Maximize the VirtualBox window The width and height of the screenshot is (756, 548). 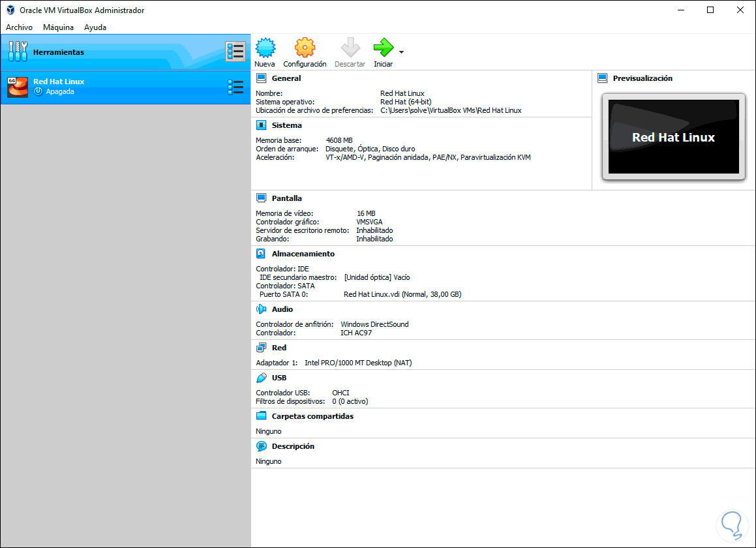pyautogui.click(x=710, y=10)
